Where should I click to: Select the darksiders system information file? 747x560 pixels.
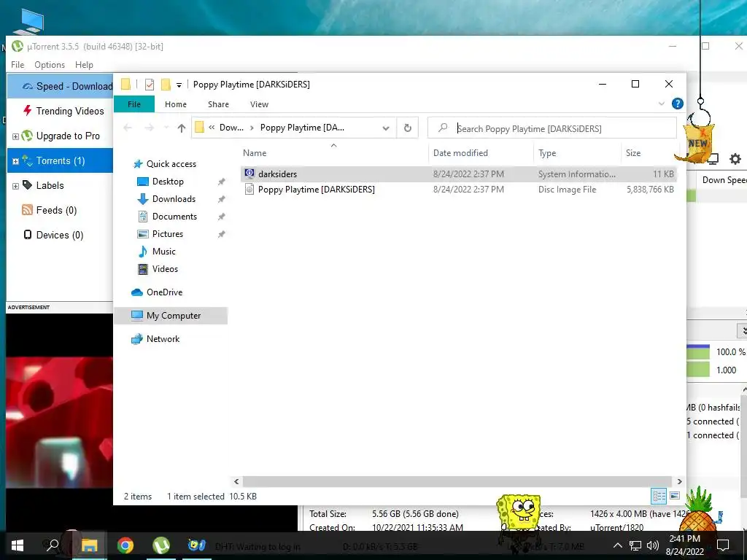click(458, 174)
